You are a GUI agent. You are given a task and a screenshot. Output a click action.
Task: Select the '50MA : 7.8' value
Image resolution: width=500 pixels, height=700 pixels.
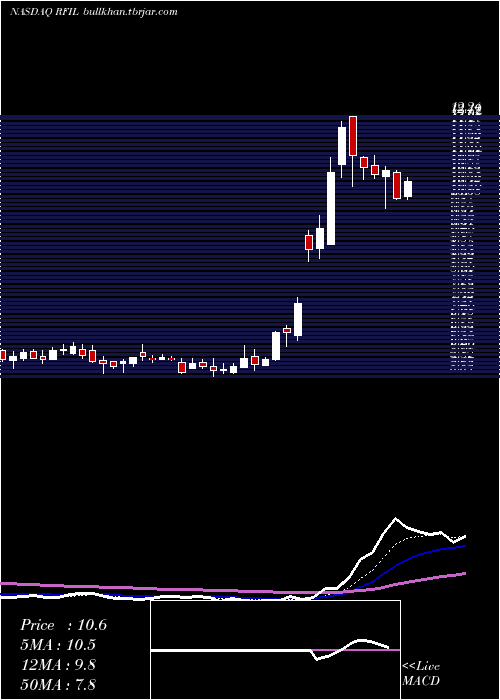(58, 684)
